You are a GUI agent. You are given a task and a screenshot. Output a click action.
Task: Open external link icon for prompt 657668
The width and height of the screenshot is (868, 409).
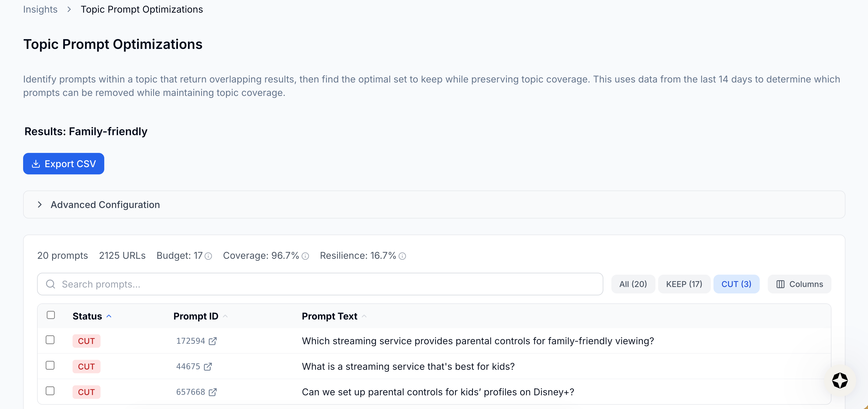click(x=213, y=392)
